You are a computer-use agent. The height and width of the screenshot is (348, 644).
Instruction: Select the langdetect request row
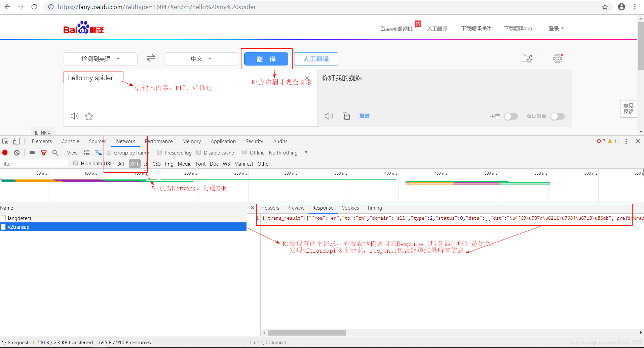(x=123, y=218)
